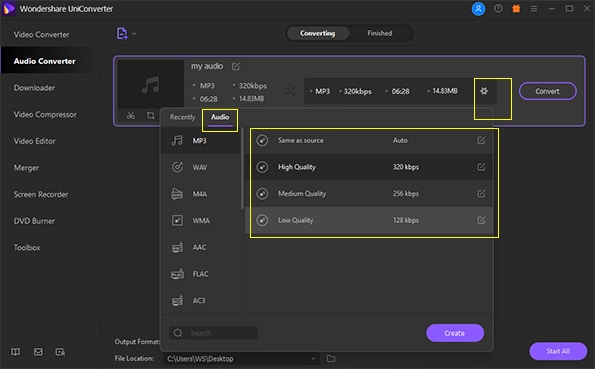Choose AC3 format icon
Viewport: 595px width, 369px height.
click(177, 300)
